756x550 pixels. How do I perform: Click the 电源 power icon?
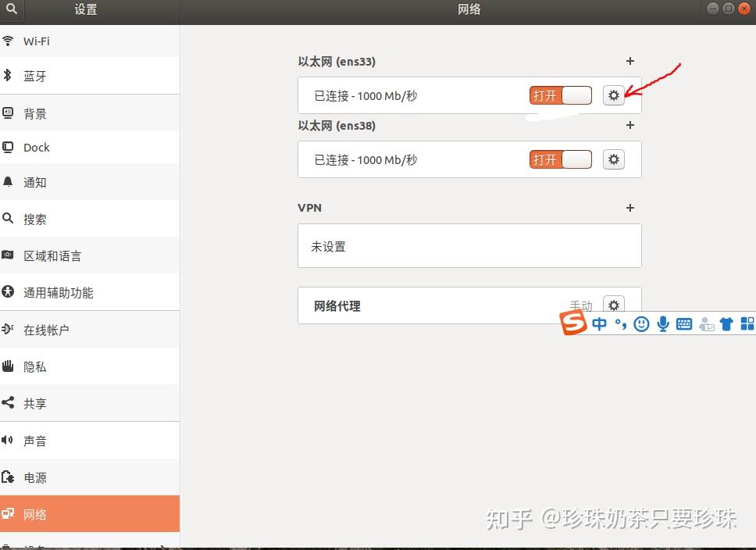[x=7, y=477]
